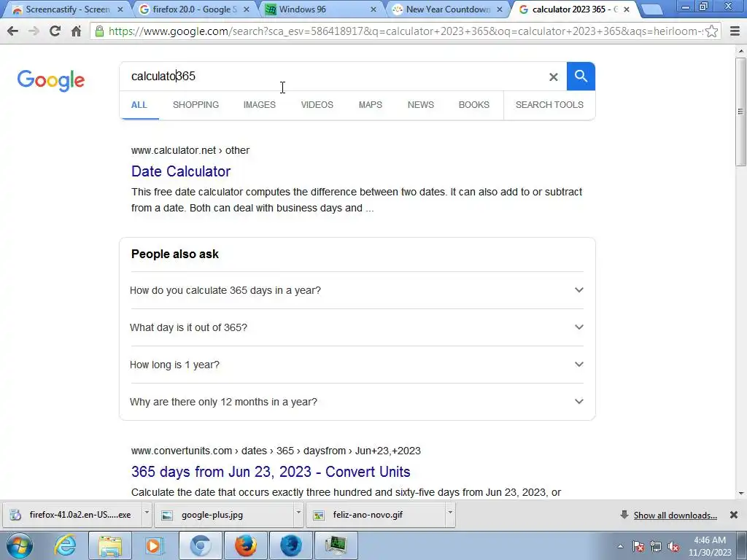Switch to the NEWS tab
This screenshot has width=747, height=560.
pos(421,105)
